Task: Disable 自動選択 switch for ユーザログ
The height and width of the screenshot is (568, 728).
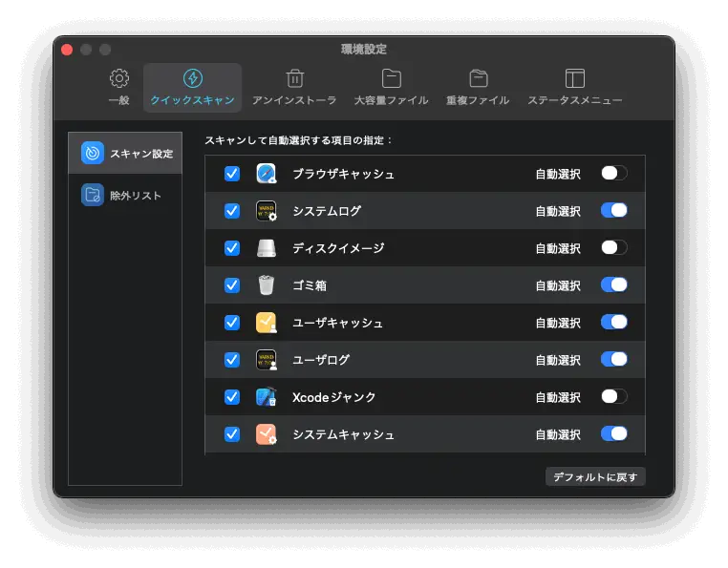Action: 613,359
